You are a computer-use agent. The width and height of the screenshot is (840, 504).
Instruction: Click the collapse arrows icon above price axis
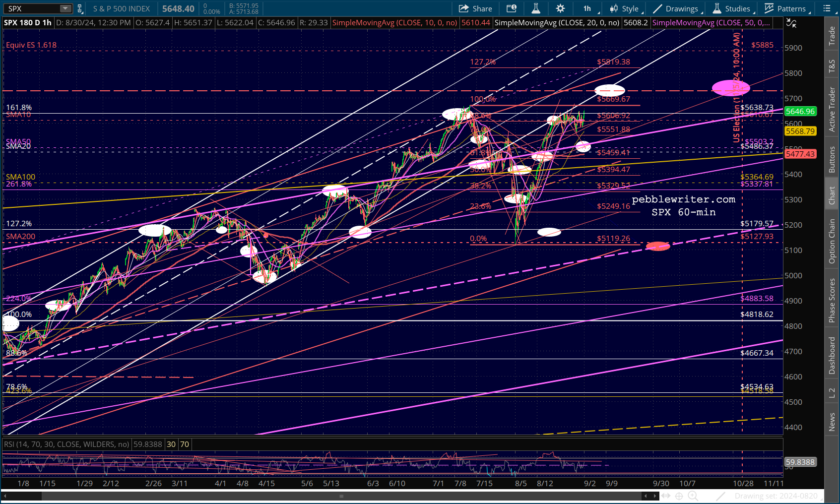[791, 23]
